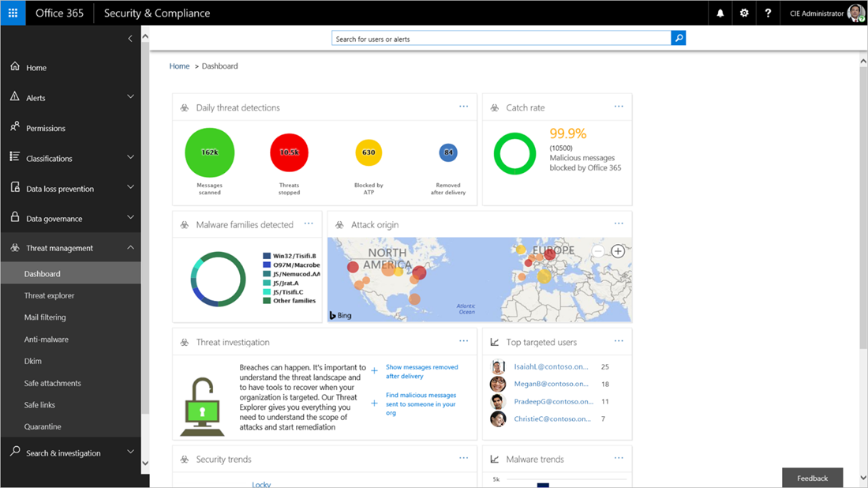Click the search magnifier button
The width and height of the screenshot is (868, 488).
[x=678, y=38]
